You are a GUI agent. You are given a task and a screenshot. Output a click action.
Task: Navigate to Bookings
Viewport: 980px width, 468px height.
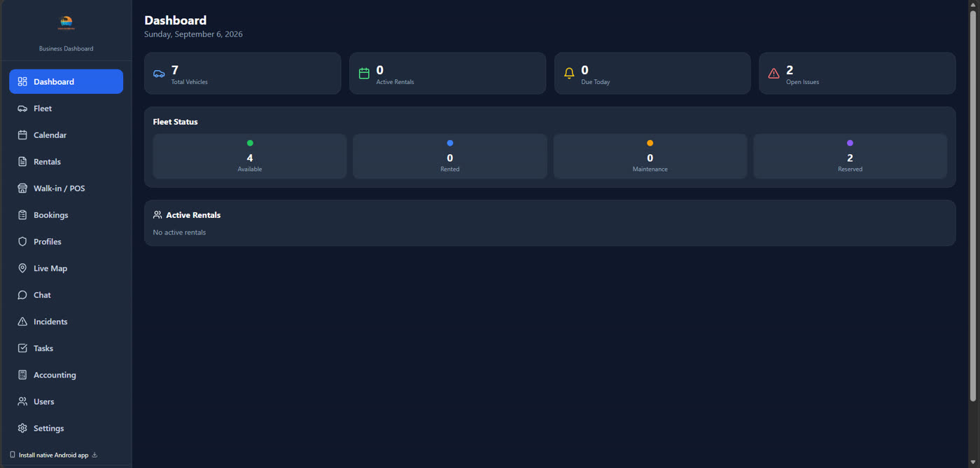[66, 215]
